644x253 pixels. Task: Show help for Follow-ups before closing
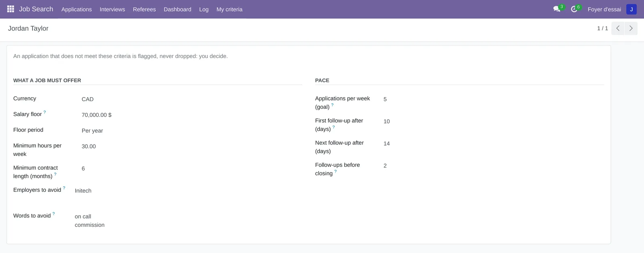[x=336, y=172]
